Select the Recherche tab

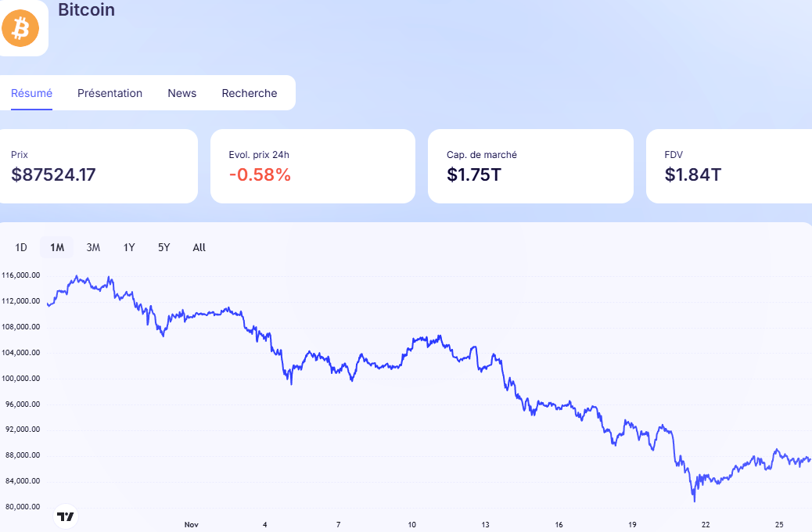coord(249,93)
